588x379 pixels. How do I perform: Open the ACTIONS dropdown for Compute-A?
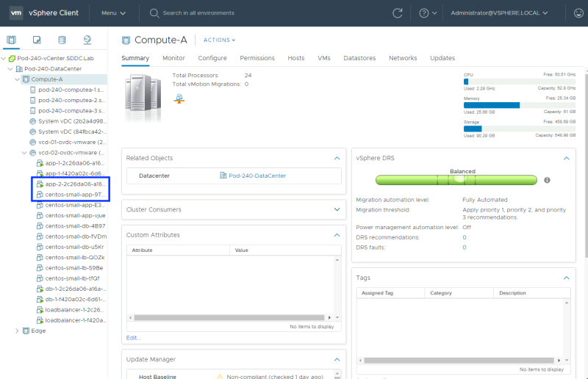click(219, 40)
